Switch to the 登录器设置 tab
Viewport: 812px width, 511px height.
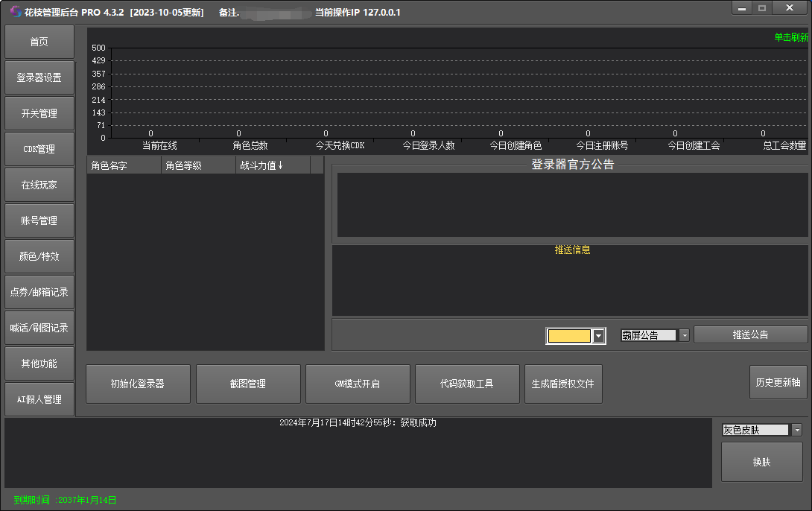[x=39, y=77]
